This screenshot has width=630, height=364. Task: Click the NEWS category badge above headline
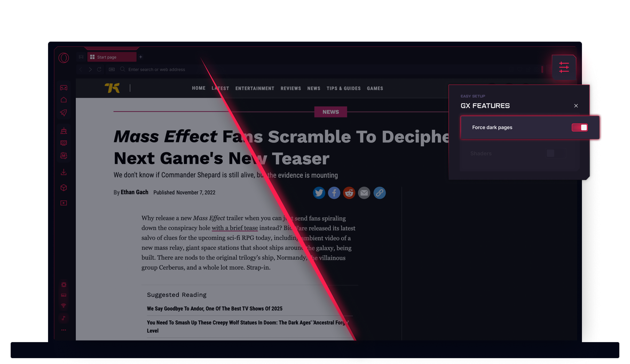[x=330, y=112]
